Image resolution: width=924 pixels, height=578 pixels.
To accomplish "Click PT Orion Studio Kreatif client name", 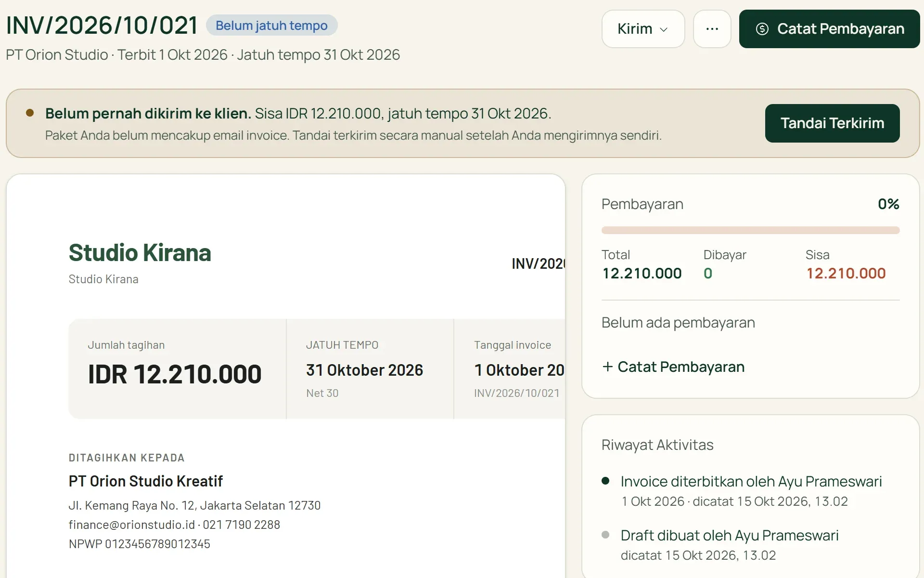I will [145, 481].
